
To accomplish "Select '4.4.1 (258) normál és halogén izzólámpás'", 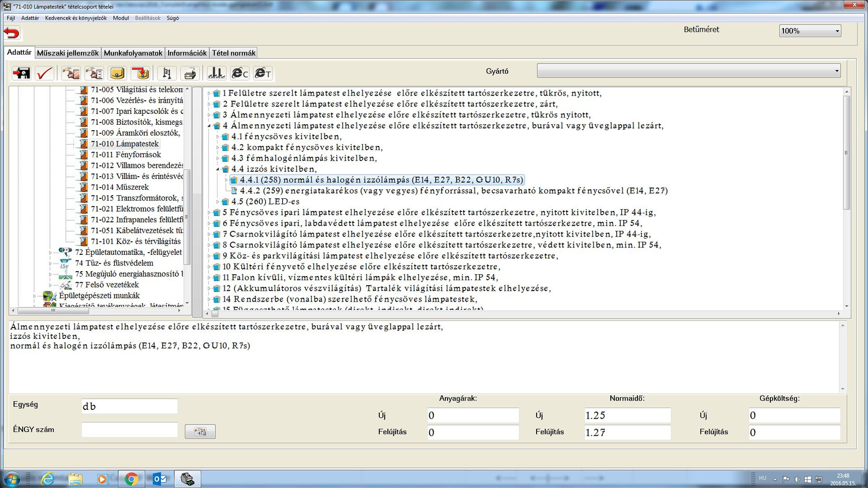I will click(x=381, y=180).
